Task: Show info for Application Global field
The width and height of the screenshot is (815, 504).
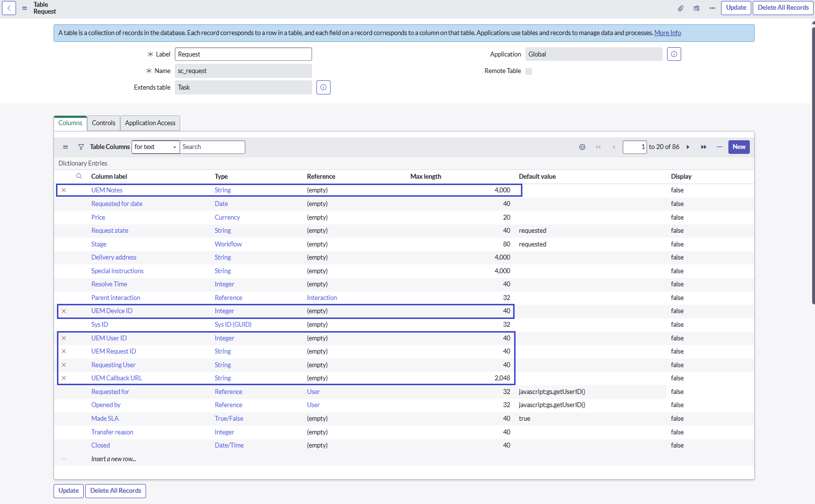Action: (x=674, y=54)
